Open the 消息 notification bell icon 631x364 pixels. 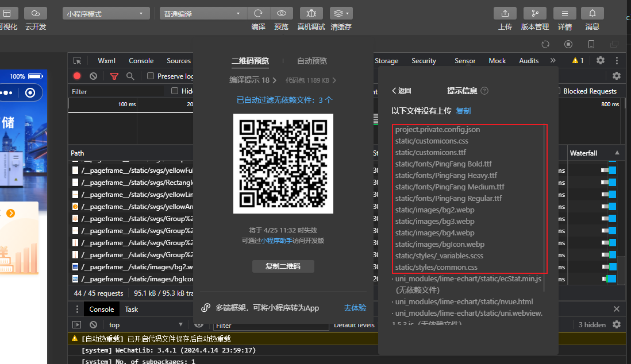coord(592,13)
